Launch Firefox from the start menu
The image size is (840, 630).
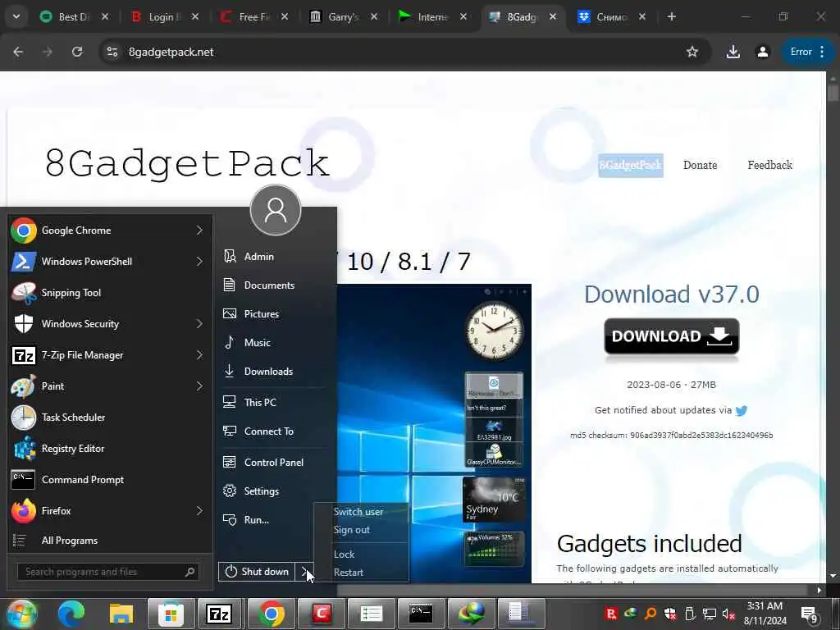(x=110, y=510)
